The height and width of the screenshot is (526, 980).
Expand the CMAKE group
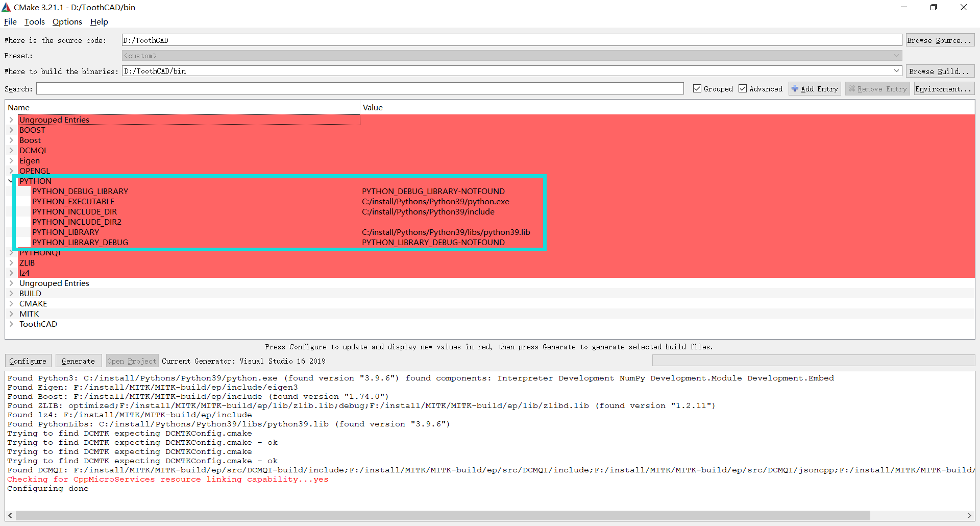coord(11,303)
